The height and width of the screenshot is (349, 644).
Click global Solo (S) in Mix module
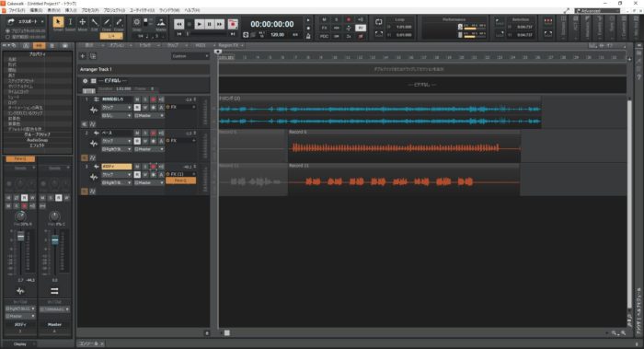(337, 19)
